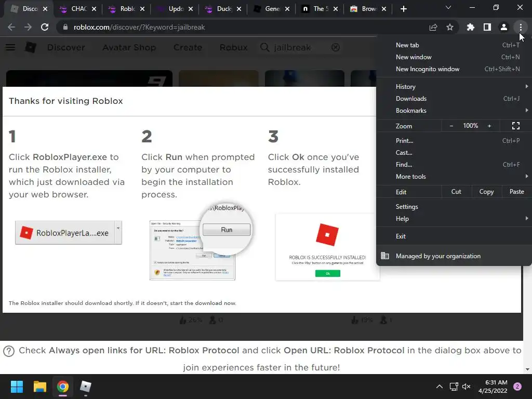Open the Avatar Shop link
Screen dimensions: 532x399
tap(129, 47)
